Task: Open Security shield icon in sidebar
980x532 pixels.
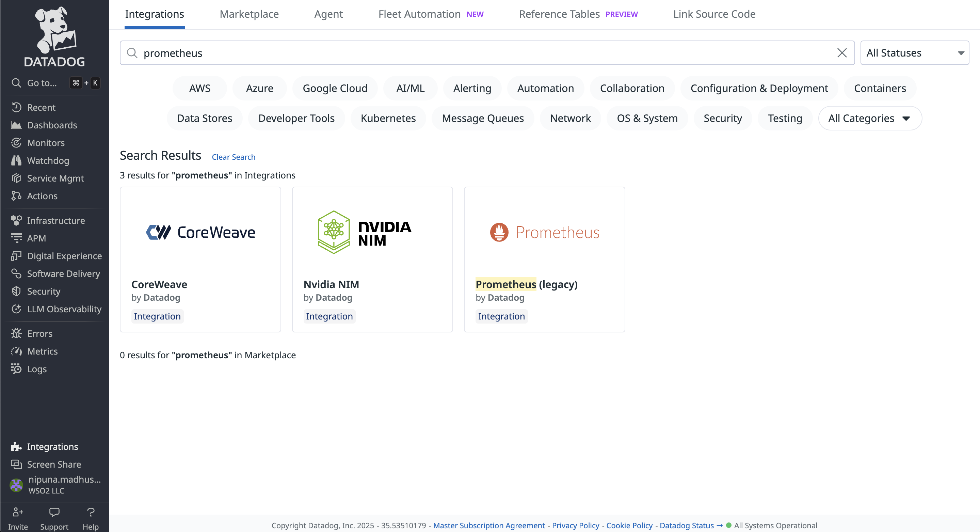Action: point(16,291)
